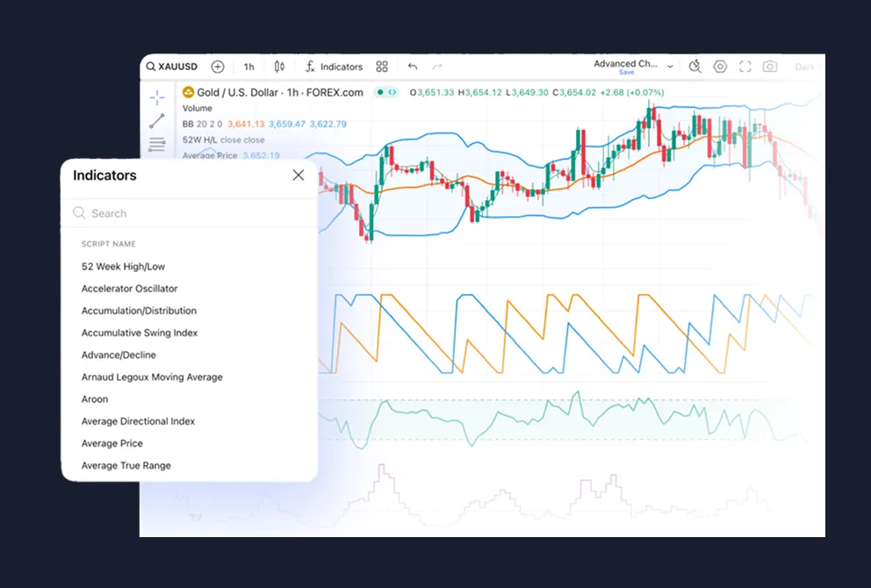Click the Volume indicator legend
The width and height of the screenshot is (871, 588).
click(x=198, y=108)
